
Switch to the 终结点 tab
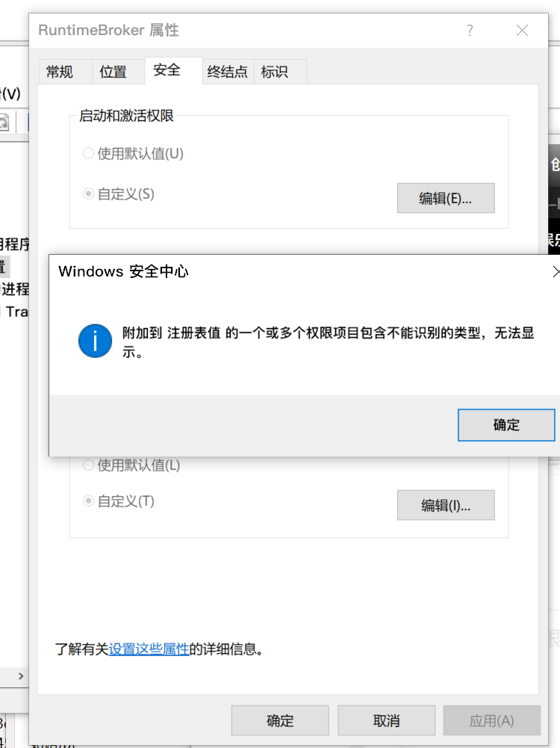pos(228,72)
